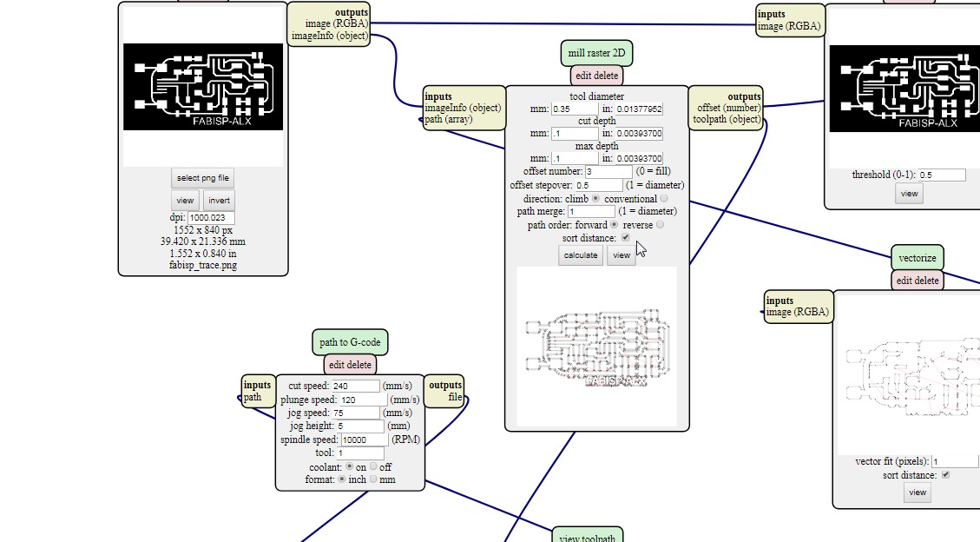Edit cut depth inches field
This screenshot has width=980, height=542.
coord(639,133)
